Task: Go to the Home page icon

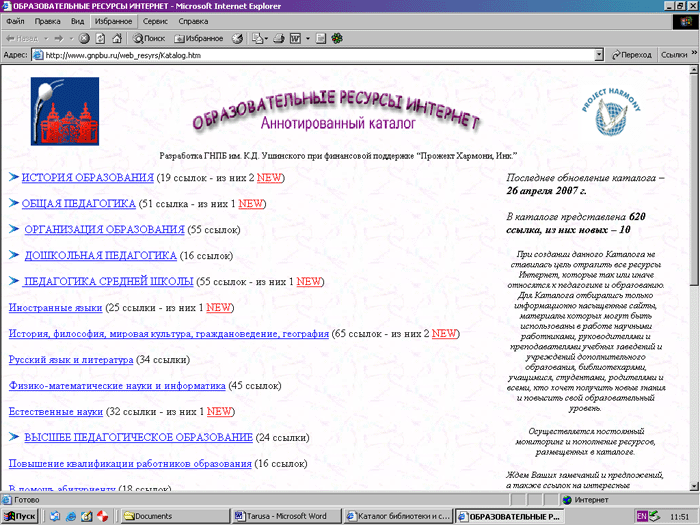Action: coord(117,38)
